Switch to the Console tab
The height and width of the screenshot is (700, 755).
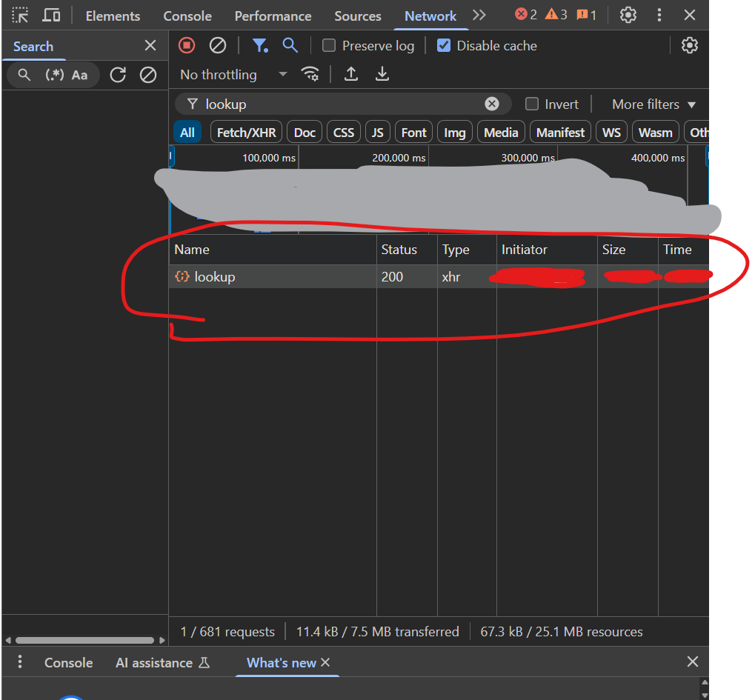[x=187, y=16]
